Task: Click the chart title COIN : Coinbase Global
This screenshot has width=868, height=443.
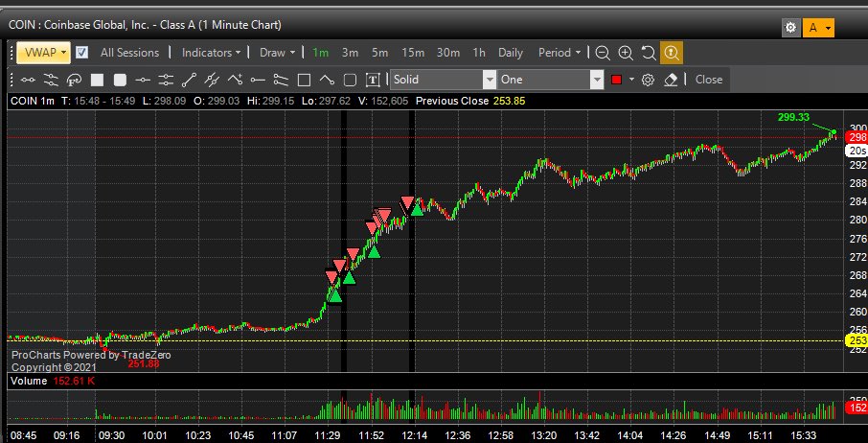Action: point(145,25)
